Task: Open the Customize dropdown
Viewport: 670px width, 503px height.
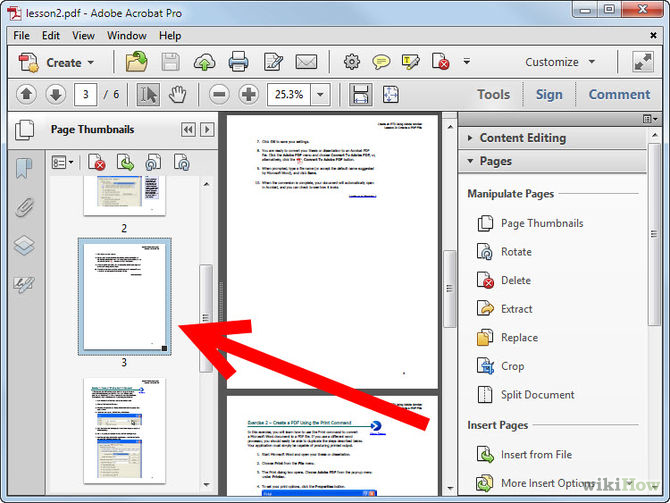Action: [x=560, y=62]
